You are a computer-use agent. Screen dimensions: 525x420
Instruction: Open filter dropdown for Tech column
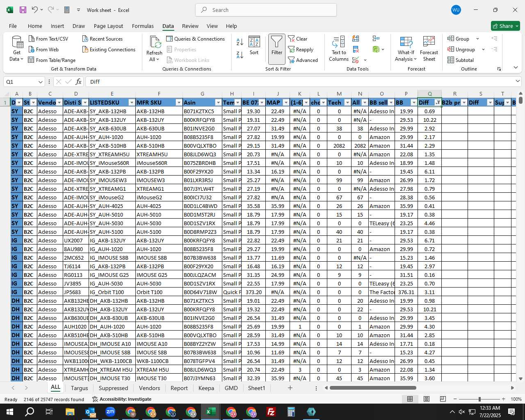[x=347, y=103]
